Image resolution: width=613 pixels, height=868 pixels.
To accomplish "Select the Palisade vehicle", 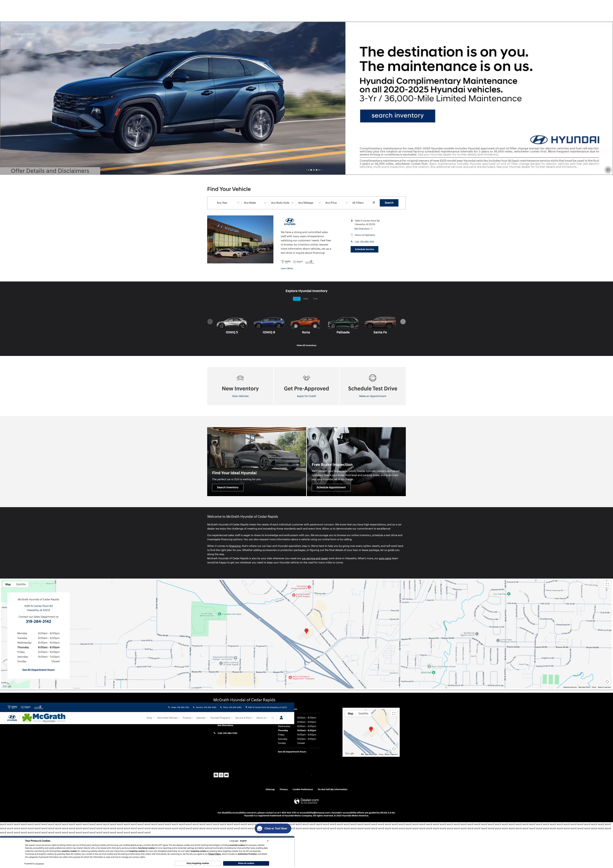I will 343,325.
